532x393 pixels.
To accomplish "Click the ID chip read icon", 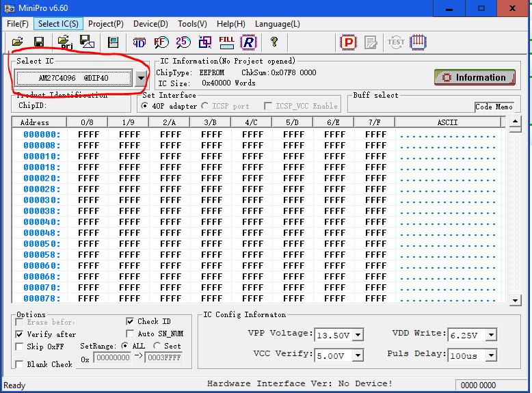I will [139, 42].
